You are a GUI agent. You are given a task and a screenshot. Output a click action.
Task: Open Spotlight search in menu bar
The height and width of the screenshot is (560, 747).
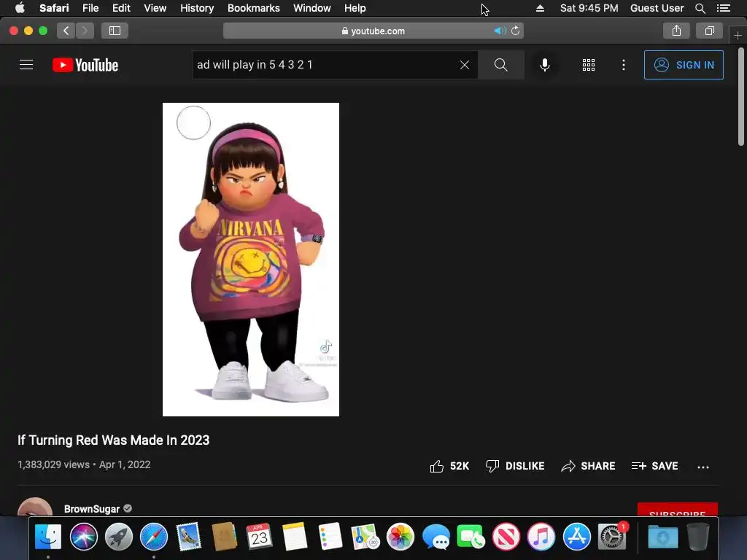tap(700, 8)
